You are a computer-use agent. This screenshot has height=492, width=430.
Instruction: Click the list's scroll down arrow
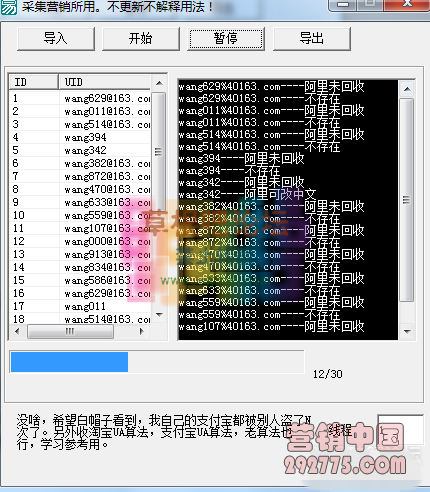[x=159, y=314]
